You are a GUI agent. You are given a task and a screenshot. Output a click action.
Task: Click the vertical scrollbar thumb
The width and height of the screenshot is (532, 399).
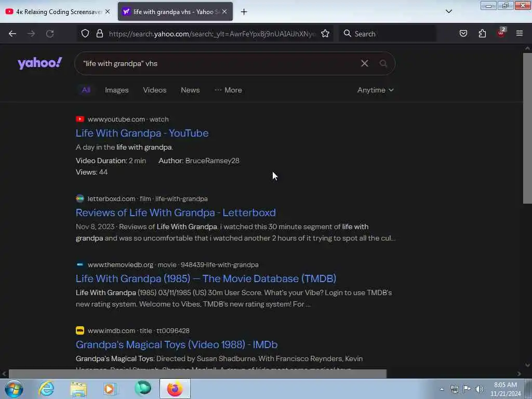pyautogui.click(x=527, y=128)
